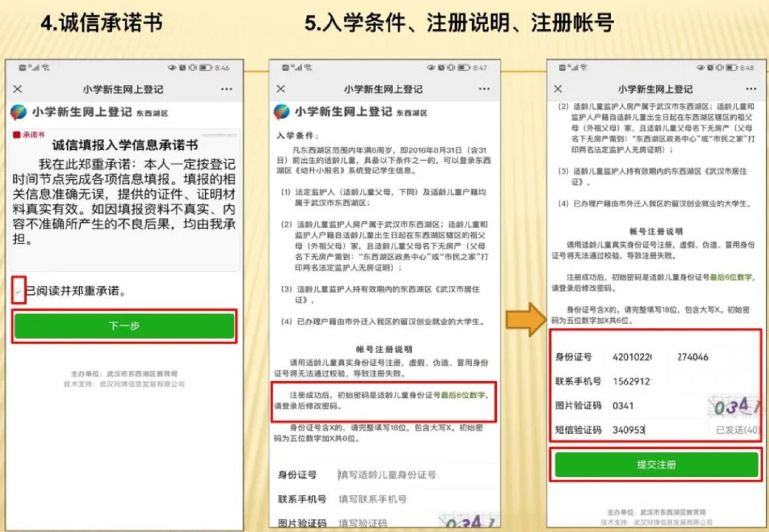The image size is (769, 532).
Task: Click the 帐号注册说明 heading on the 8:48 screen
Action: pyautogui.click(x=656, y=231)
